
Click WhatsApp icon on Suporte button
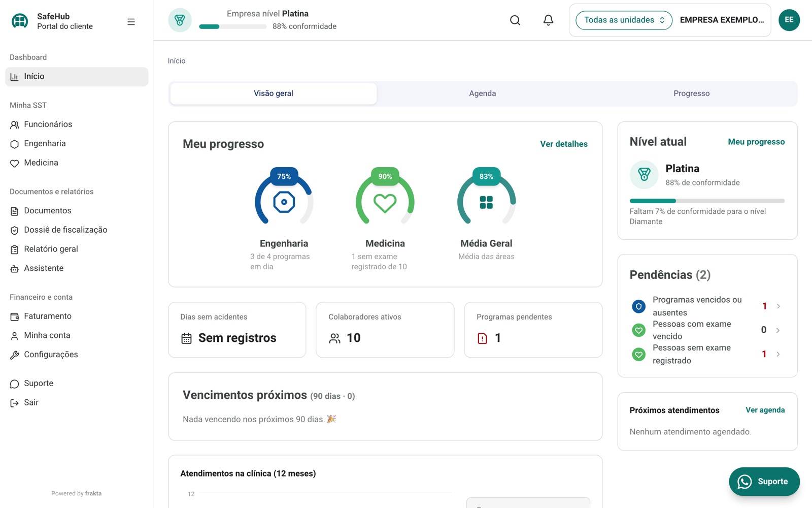click(x=745, y=482)
